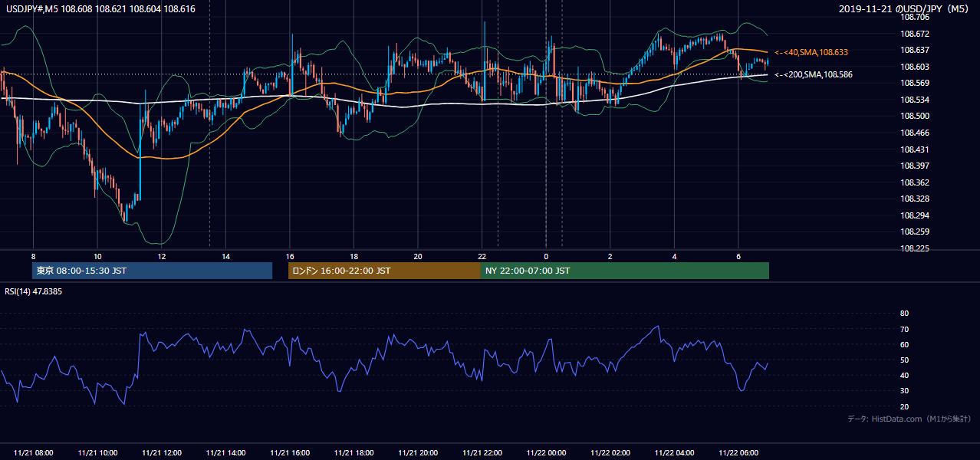The width and height of the screenshot is (980, 460).
Task: Click RSI scale value 80
Action: [904, 314]
